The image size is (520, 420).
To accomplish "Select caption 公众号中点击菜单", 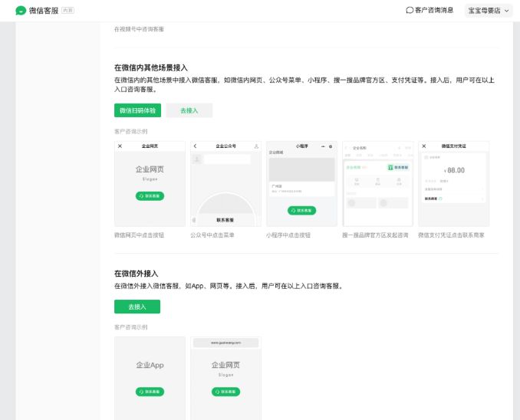I will tap(212, 235).
